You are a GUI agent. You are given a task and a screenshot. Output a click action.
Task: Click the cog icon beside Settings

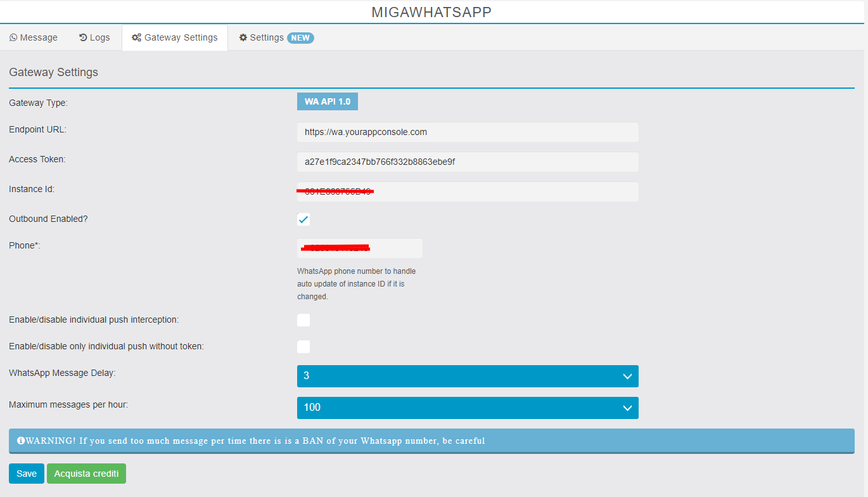click(x=243, y=38)
